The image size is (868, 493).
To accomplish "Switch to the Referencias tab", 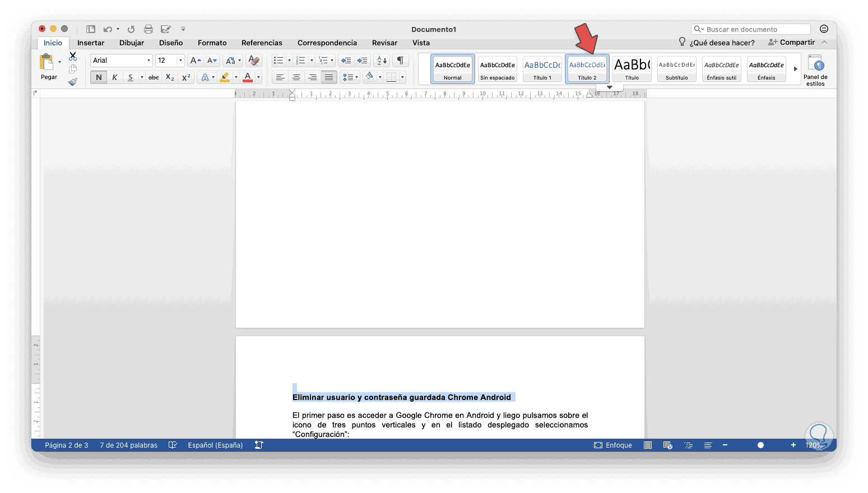I will pyautogui.click(x=262, y=43).
